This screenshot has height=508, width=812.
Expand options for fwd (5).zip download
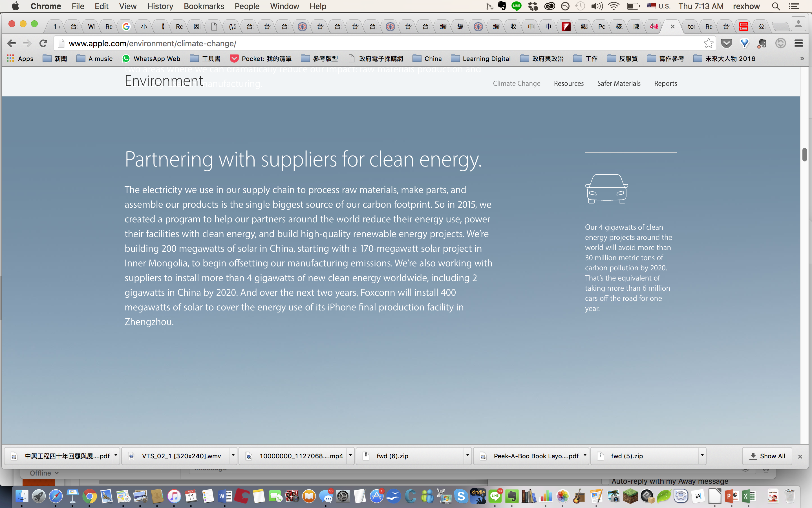click(x=702, y=456)
